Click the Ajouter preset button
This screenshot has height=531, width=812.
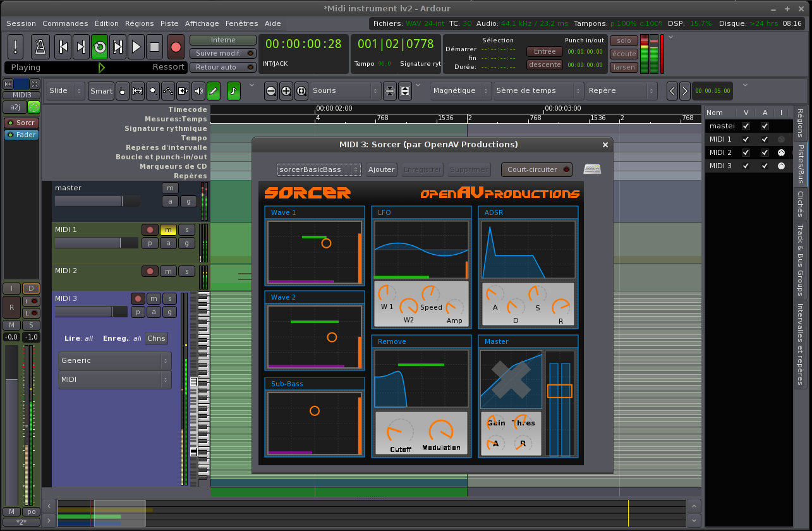pos(381,169)
